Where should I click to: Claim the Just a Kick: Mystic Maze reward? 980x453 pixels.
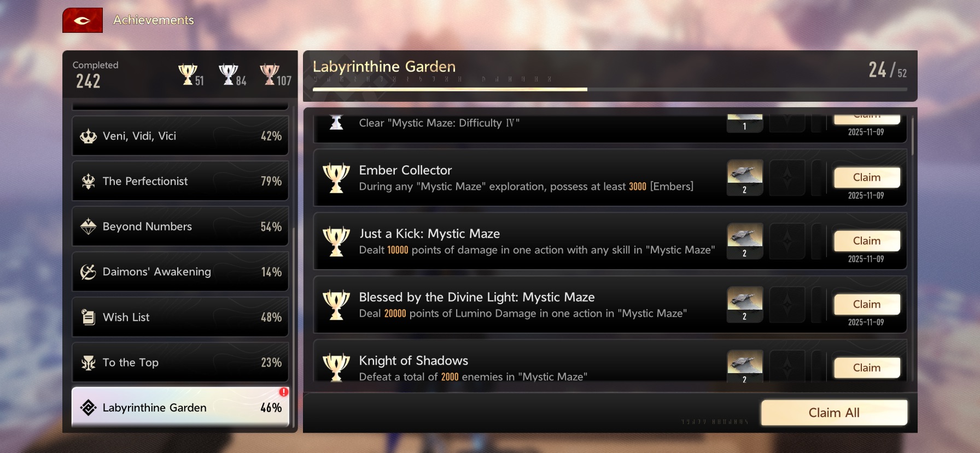point(867,241)
